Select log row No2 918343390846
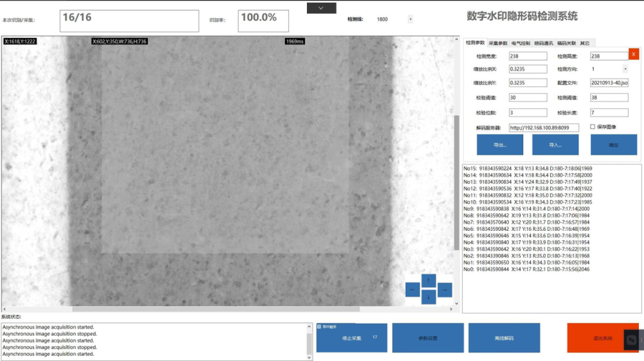 526,256
